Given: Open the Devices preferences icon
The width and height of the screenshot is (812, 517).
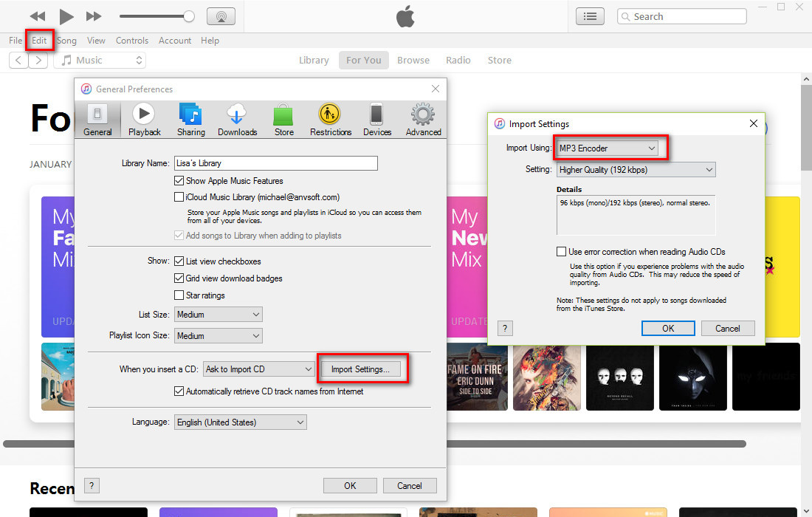Looking at the screenshot, I should point(377,120).
